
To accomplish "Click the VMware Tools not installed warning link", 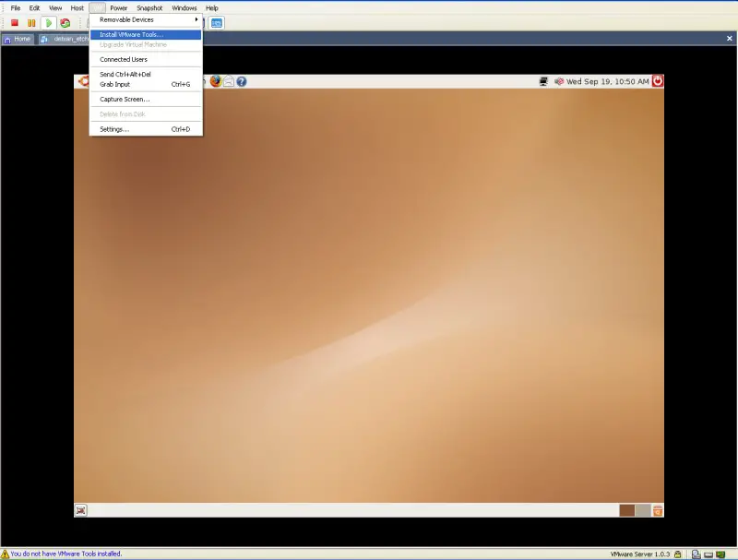I will tap(60, 553).
